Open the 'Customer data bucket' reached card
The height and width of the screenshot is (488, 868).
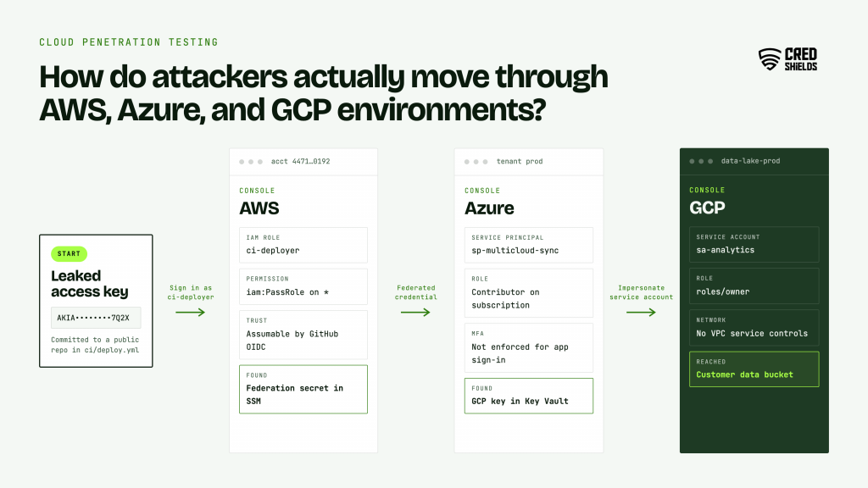click(x=754, y=369)
